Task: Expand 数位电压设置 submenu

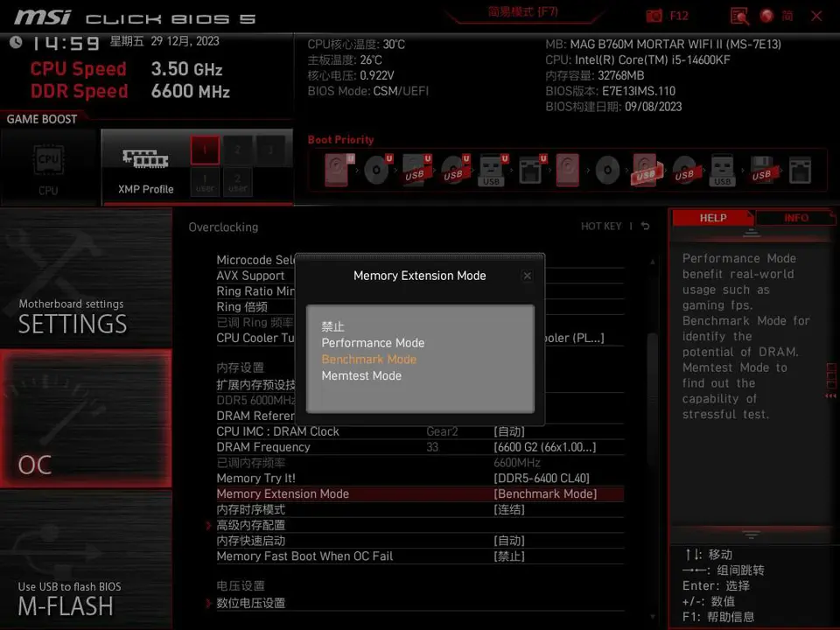Action: coord(250,603)
